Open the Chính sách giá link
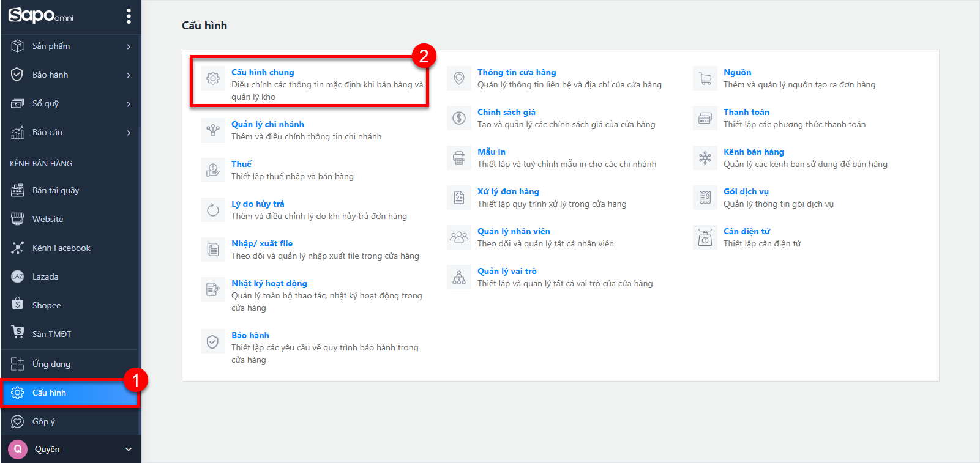 [x=506, y=112]
